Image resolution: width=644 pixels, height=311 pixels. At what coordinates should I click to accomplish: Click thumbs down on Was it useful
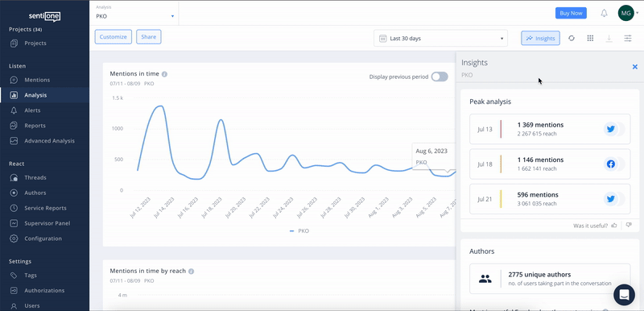pos(629,225)
